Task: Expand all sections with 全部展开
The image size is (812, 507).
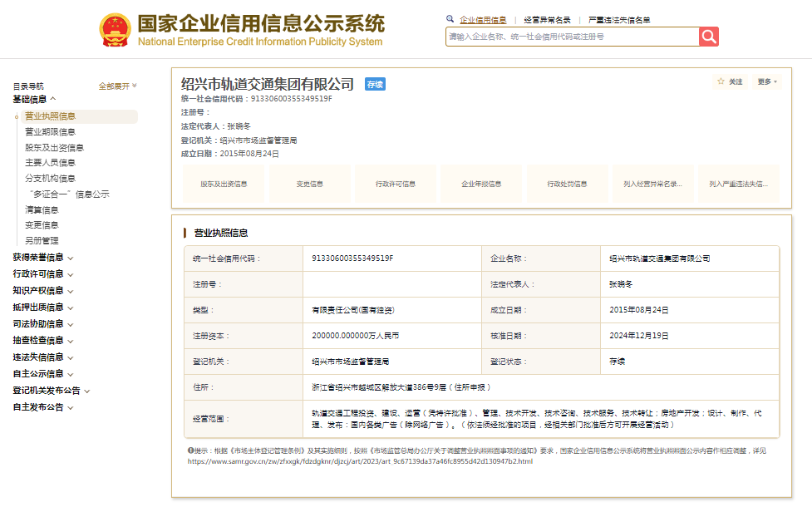Action: click(117, 86)
